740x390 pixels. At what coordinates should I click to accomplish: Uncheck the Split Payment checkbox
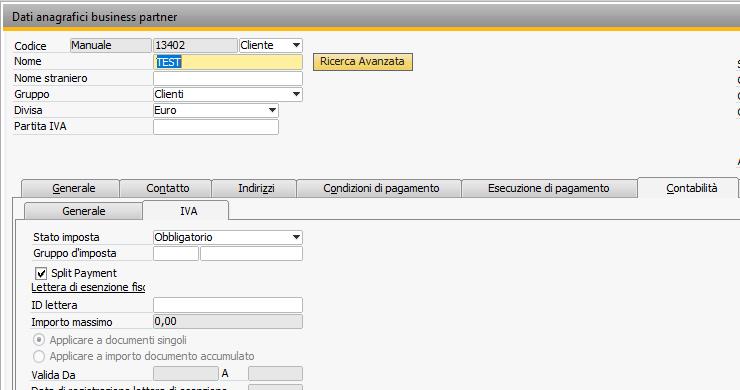(x=41, y=273)
